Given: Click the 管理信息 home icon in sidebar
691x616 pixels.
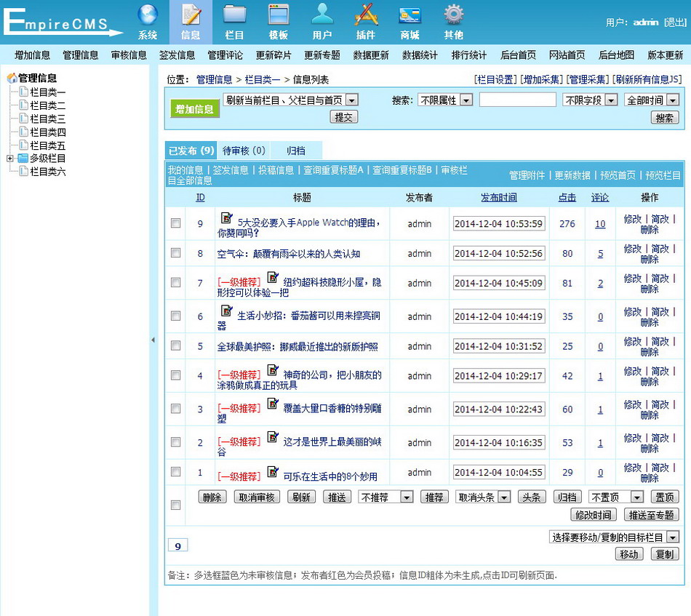Looking at the screenshot, I should click(x=12, y=79).
